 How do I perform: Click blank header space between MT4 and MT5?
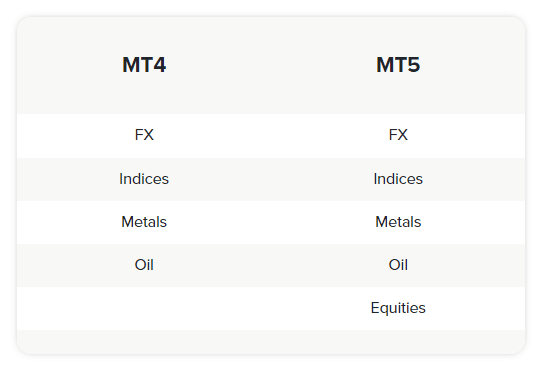click(x=271, y=65)
